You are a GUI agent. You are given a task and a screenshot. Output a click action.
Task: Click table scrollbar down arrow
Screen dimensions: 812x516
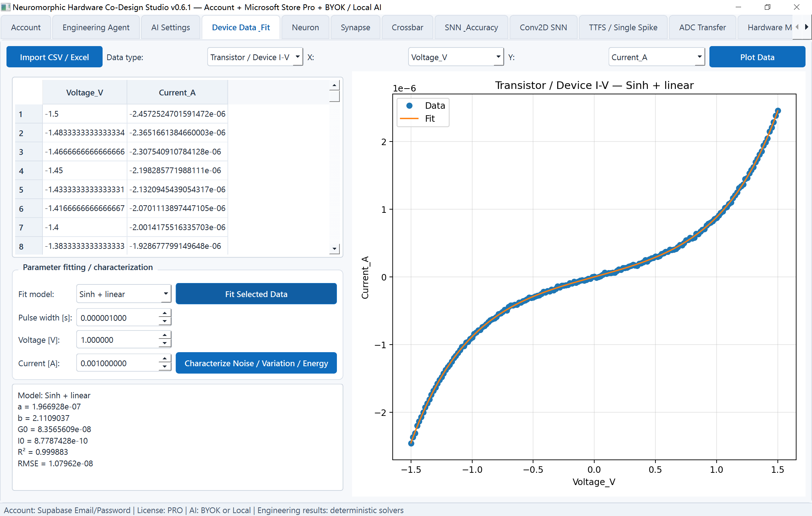coord(334,249)
